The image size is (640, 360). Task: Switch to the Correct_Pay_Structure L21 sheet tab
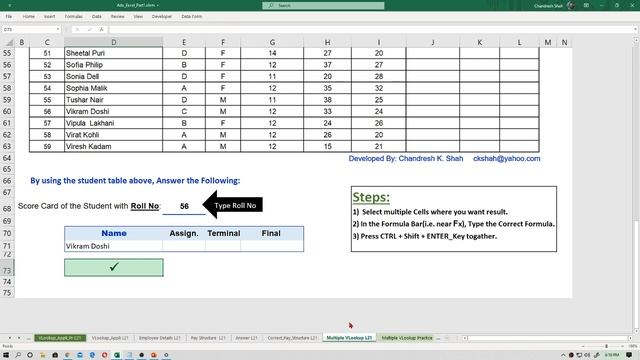pyautogui.click(x=292, y=338)
